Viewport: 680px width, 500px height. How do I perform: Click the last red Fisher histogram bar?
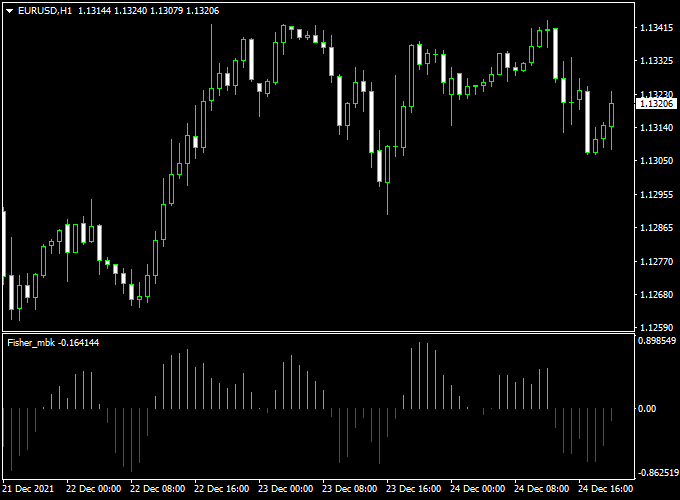[x=611, y=415]
